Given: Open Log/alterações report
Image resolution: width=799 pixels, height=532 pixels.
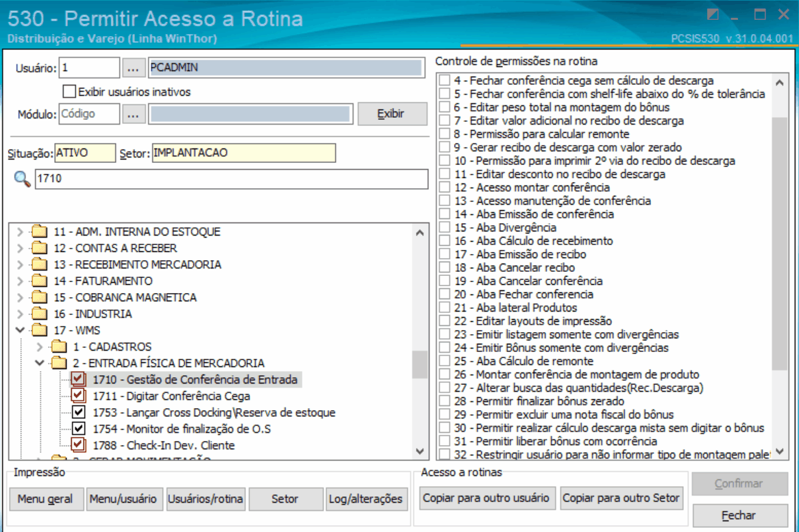Looking at the screenshot, I should (x=366, y=499).
